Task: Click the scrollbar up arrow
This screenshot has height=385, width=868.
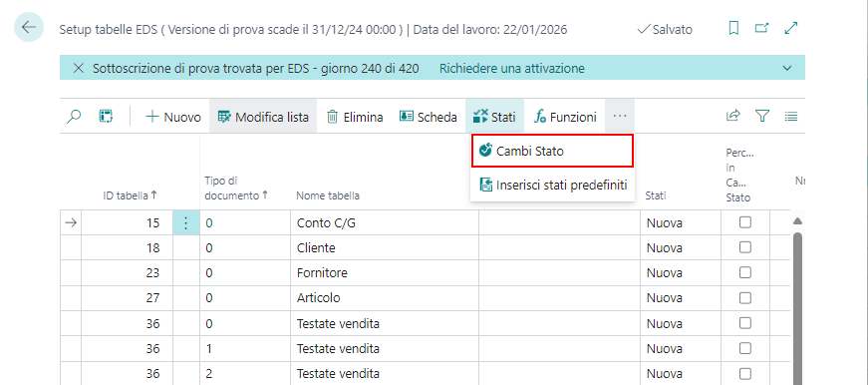Action: (797, 220)
